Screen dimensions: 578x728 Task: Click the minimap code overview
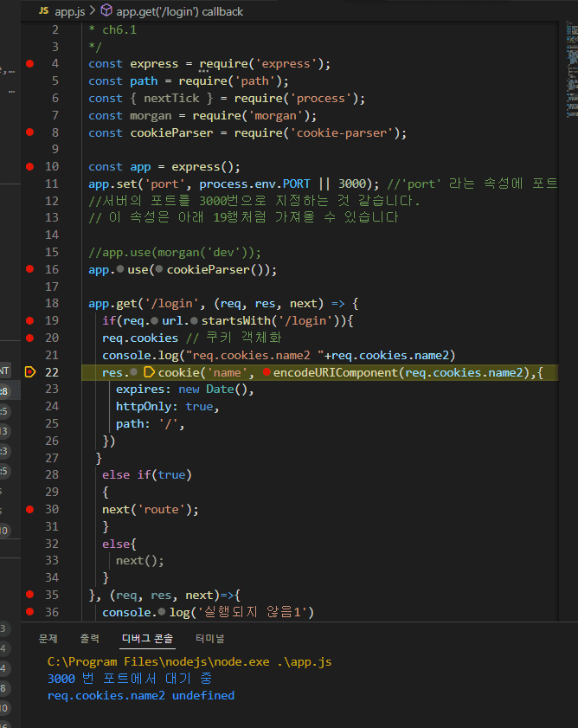[x=572, y=69]
